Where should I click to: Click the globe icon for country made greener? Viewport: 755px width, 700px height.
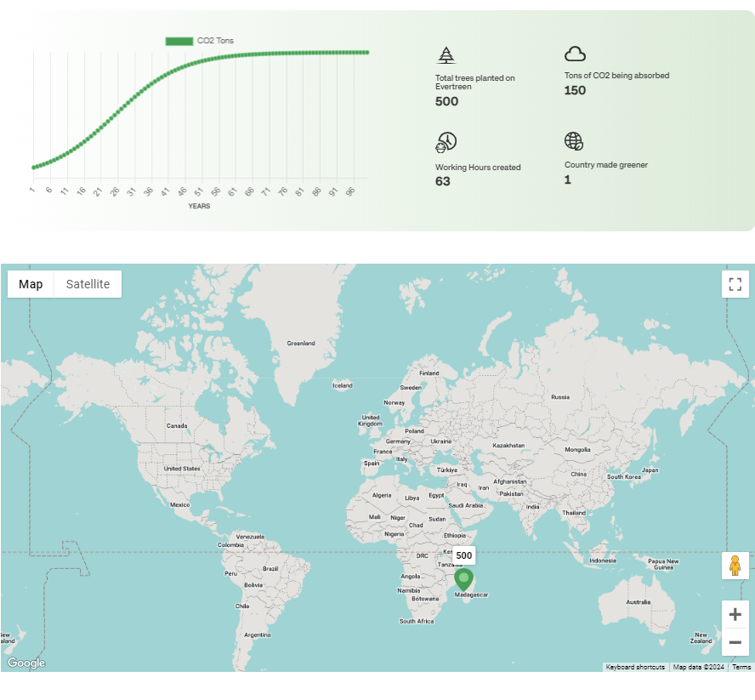pyautogui.click(x=574, y=141)
